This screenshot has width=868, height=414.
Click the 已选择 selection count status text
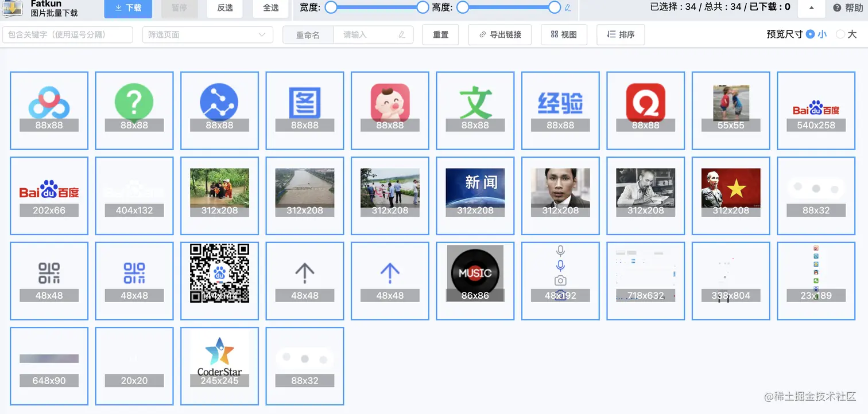pos(674,7)
